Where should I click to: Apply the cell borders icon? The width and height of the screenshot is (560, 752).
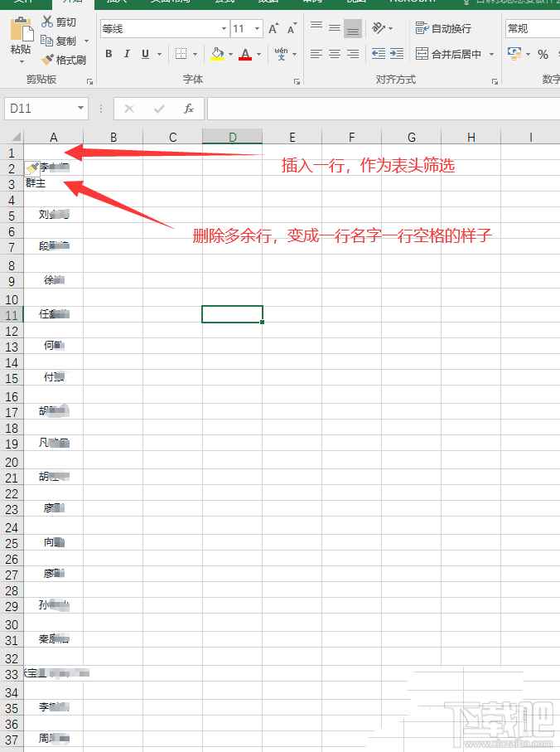(181, 54)
